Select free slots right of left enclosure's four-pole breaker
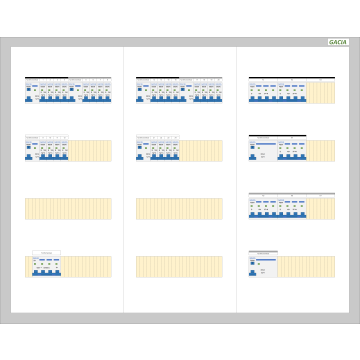This screenshot has width=360, height=360. pos(86,267)
